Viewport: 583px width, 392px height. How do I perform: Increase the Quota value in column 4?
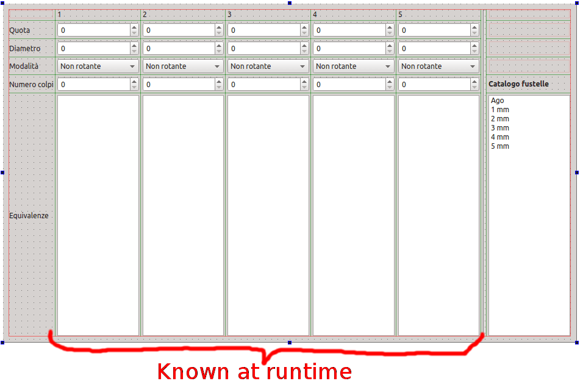tap(391, 27)
